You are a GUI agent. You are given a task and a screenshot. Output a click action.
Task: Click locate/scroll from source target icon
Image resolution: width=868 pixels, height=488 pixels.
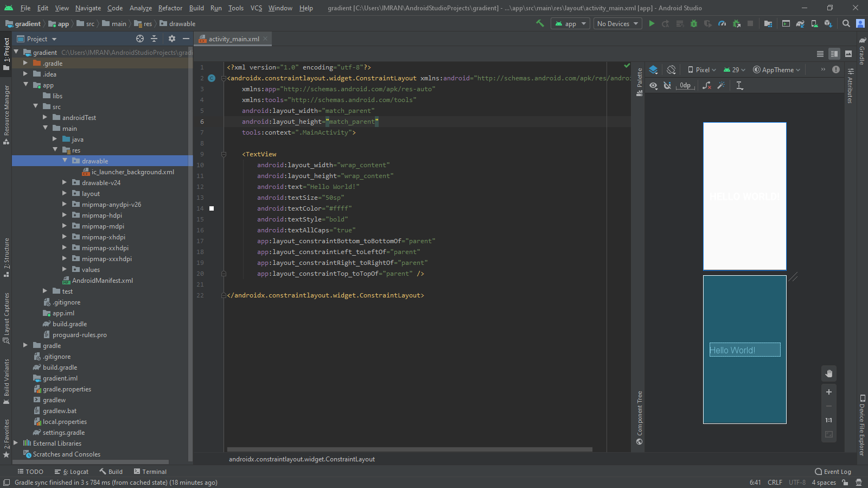[140, 39]
